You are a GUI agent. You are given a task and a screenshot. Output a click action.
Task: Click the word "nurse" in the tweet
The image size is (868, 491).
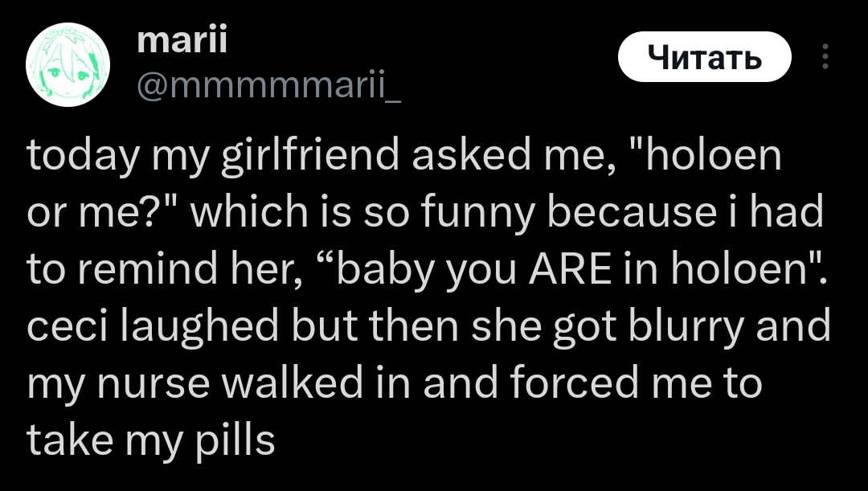coord(154,383)
